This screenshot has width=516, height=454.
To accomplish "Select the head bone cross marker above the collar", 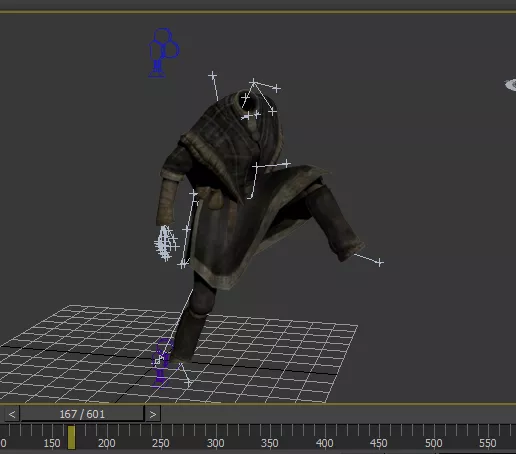I will click(x=253, y=82).
